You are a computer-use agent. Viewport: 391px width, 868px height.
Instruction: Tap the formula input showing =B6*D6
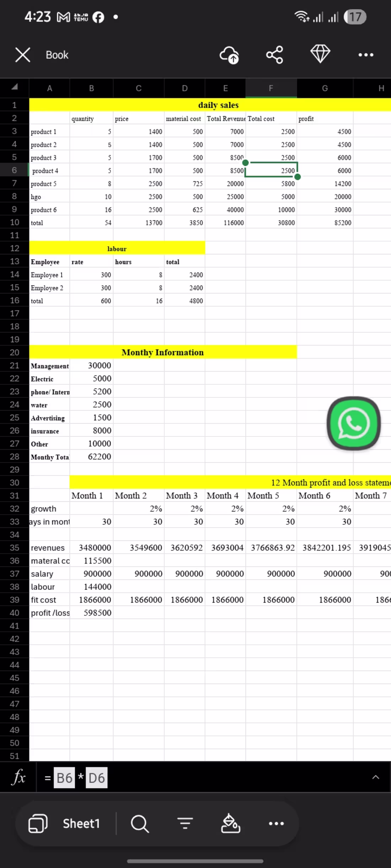[76, 777]
